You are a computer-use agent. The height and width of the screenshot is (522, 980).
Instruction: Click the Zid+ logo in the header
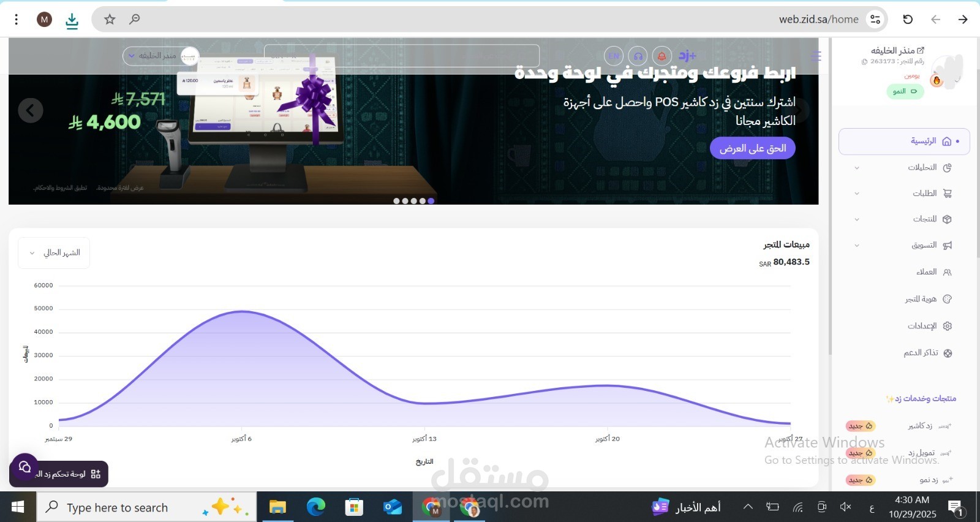[687, 56]
